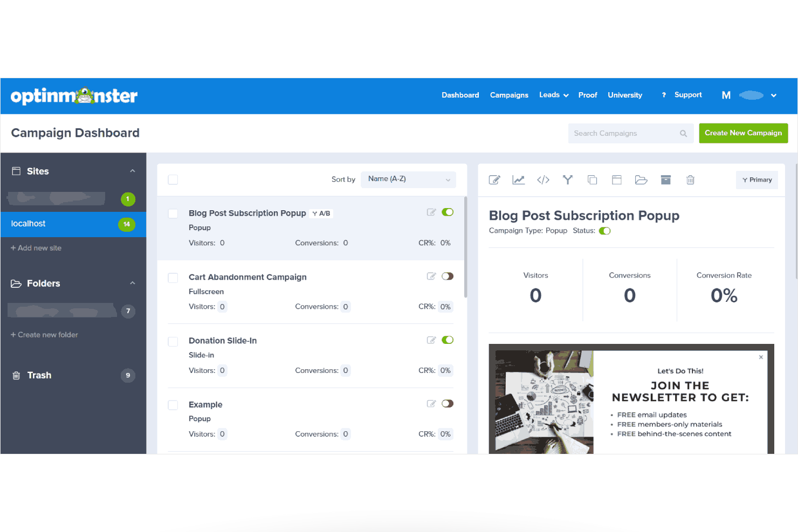The width and height of the screenshot is (798, 532).
Task: Check the Example campaign checkbox
Action: [x=173, y=405]
